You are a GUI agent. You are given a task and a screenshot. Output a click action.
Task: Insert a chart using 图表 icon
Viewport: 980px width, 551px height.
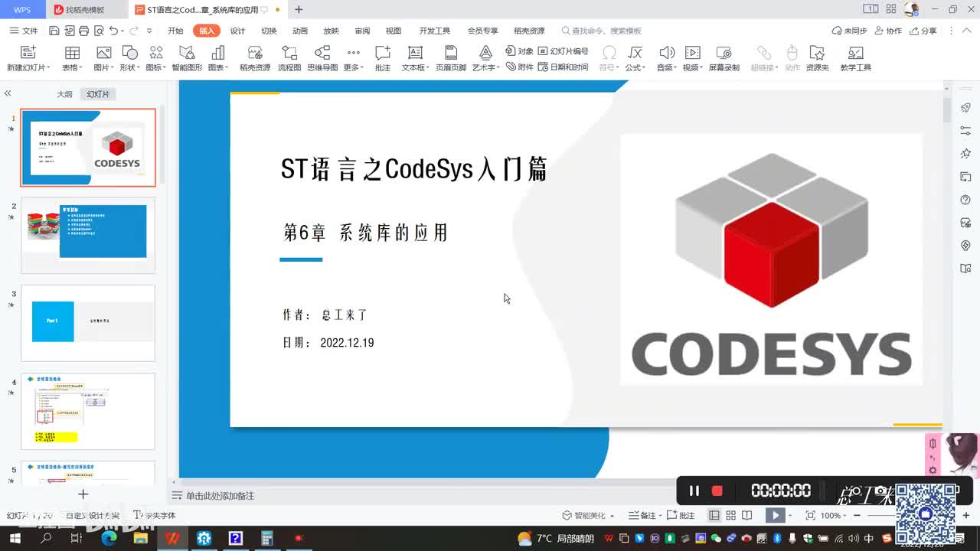click(218, 53)
